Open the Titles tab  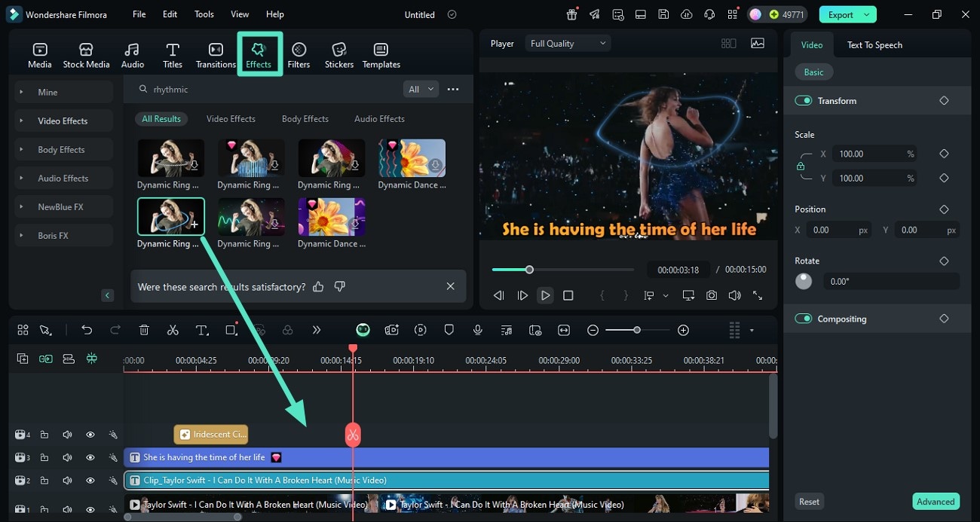click(x=173, y=55)
